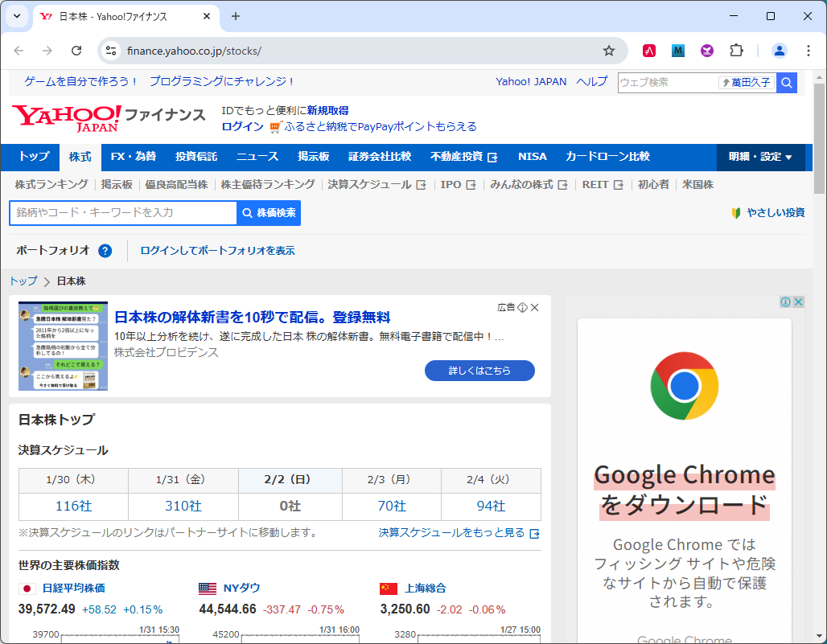Open the カードローン比較 tab
The height and width of the screenshot is (644, 827).
tap(607, 157)
